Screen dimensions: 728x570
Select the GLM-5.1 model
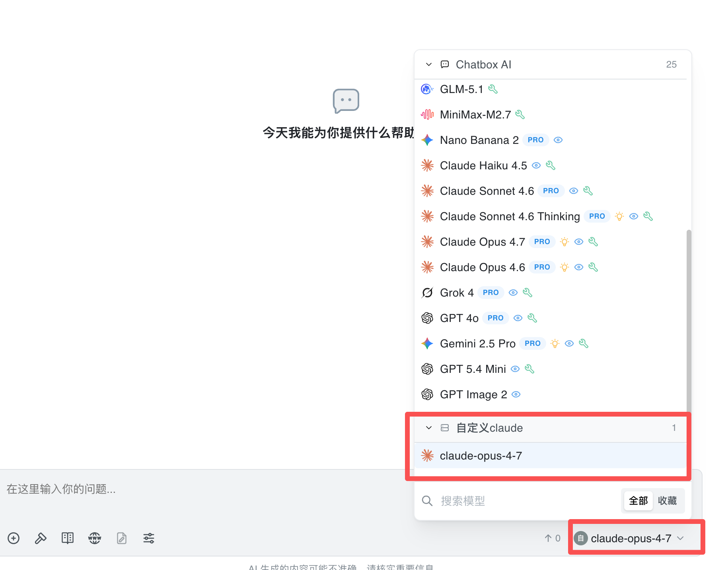pyautogui.click(x=551, y=89)
